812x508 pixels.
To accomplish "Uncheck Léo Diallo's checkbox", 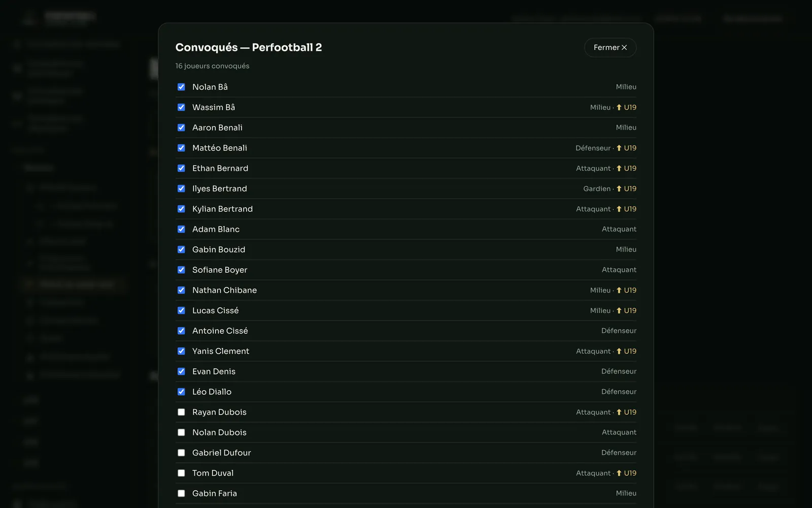I will [181, 392].
